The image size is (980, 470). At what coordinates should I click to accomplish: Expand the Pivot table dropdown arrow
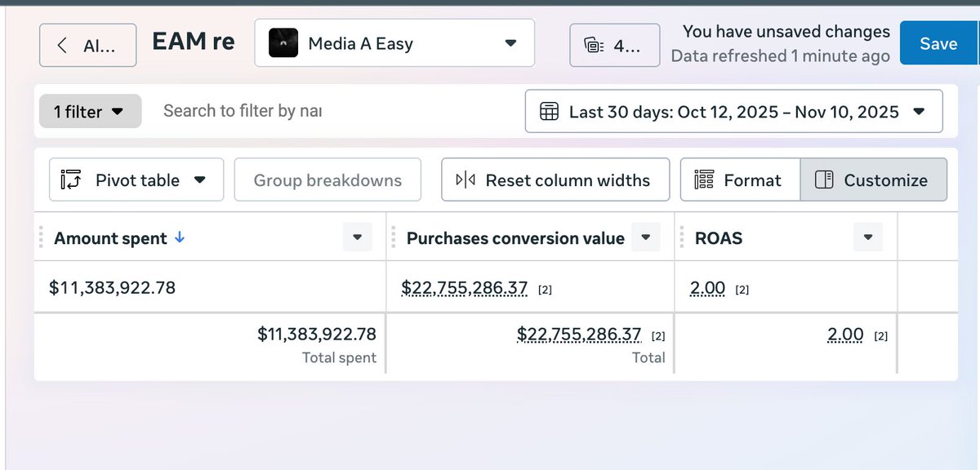[200, 180]
